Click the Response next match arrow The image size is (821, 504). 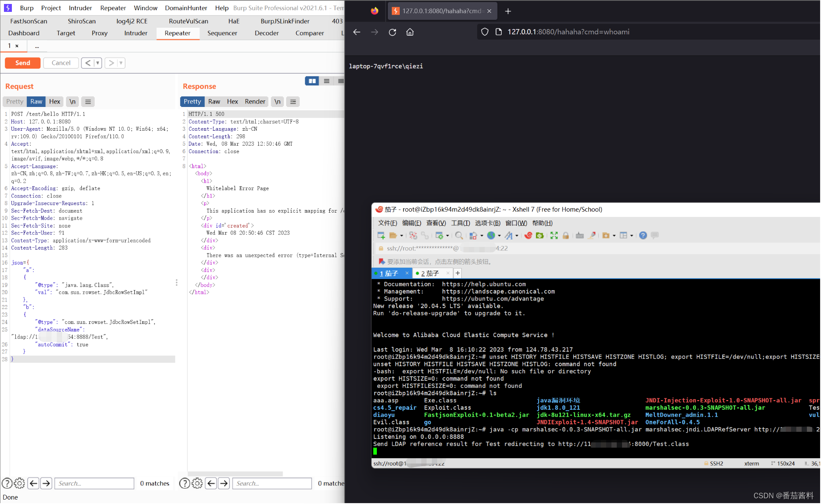pyautogui.click(x=224, y=483)
